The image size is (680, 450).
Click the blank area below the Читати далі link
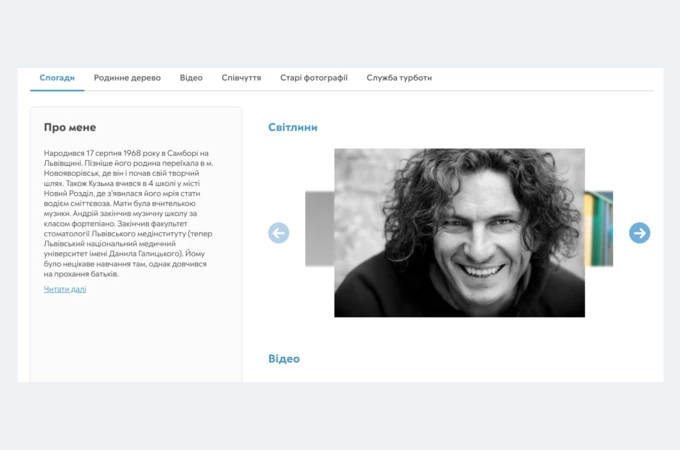136,338
